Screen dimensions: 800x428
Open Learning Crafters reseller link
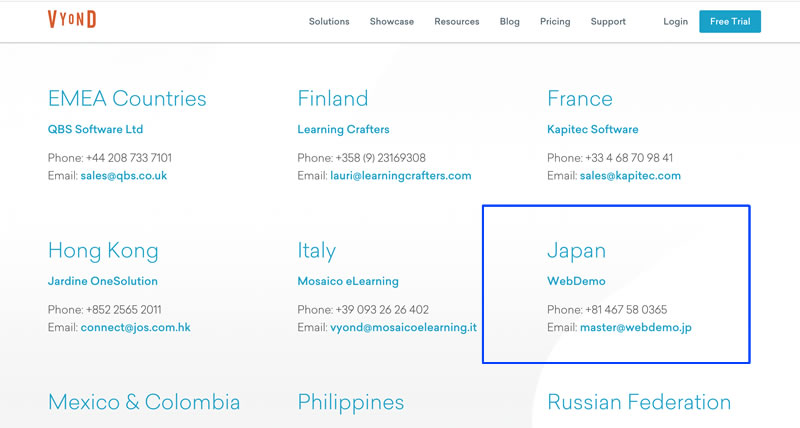(x=343, y=129)
